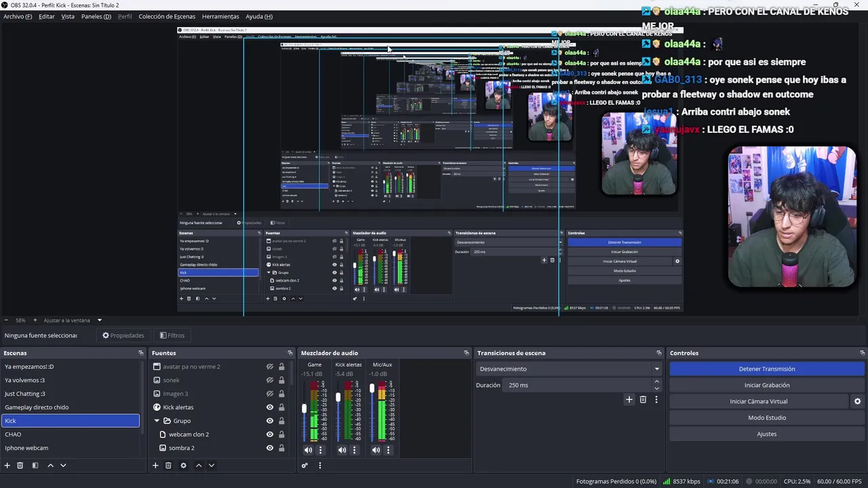Unlock the Kick alertas source

click(281, 407)
